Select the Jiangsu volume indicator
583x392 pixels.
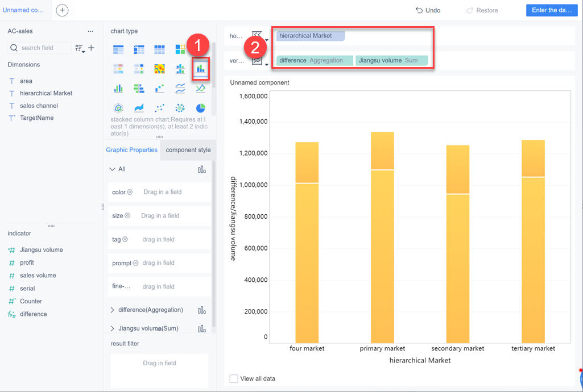tap(42, 250)
